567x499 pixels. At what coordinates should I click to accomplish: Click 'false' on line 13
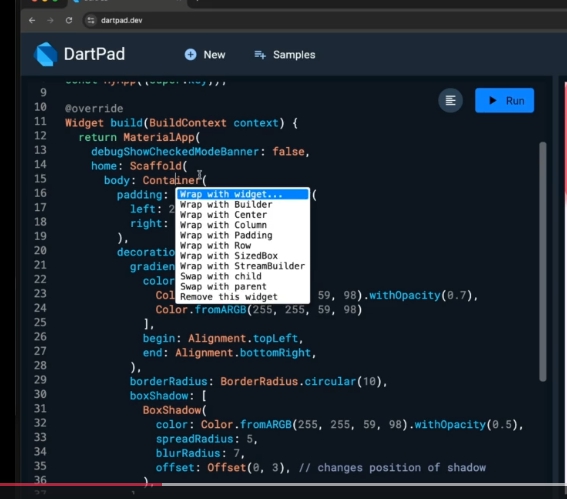click(288, 152)
